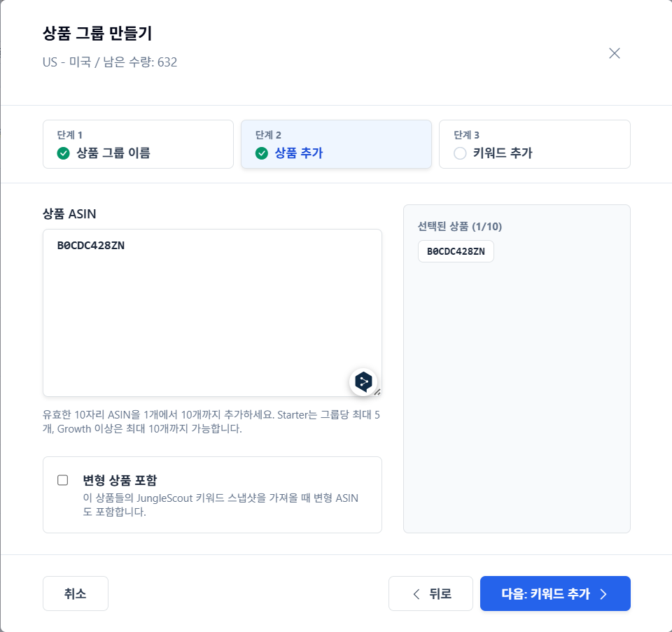Select step 2 상품 추가 tab

336,144
